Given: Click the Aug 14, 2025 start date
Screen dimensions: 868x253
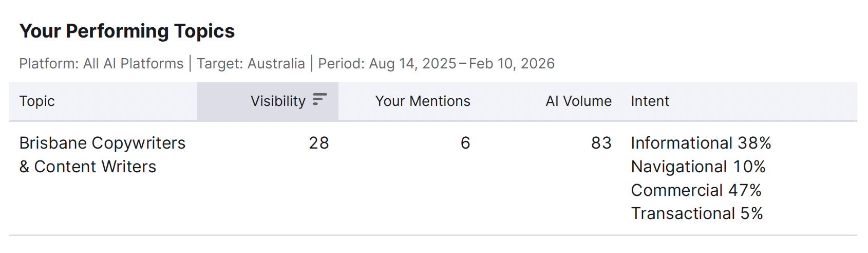Looking at the screenshot, I should click(x=412, y=64).
